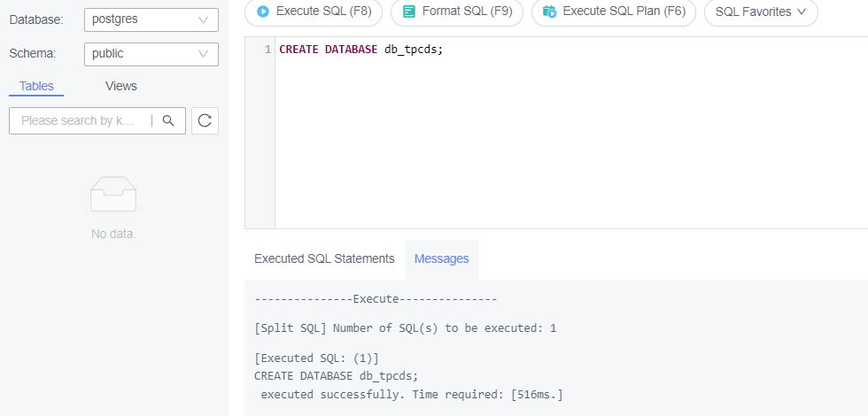Click the magnifier search icon
The width and height of the screenshot is (868, 416).
click(x=169, y=120)
